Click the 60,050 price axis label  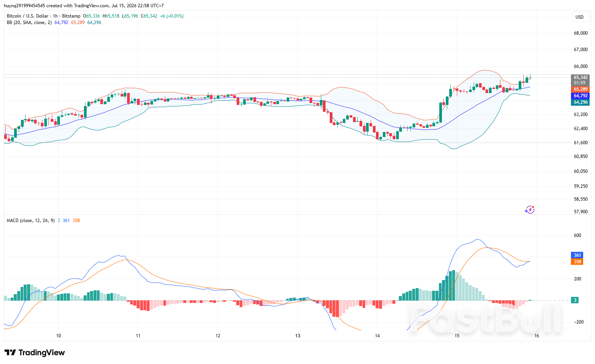coord(580,171)
